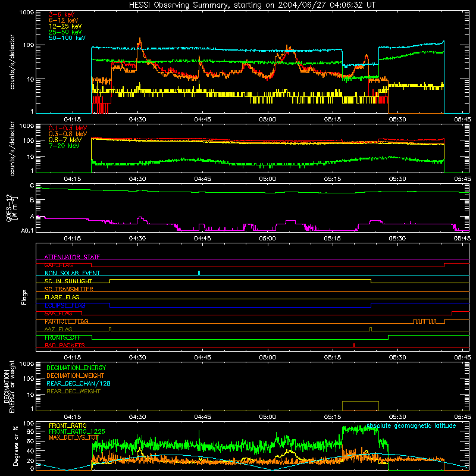Select the 50-100 keV legend label
476x476 pixels.
67,38
